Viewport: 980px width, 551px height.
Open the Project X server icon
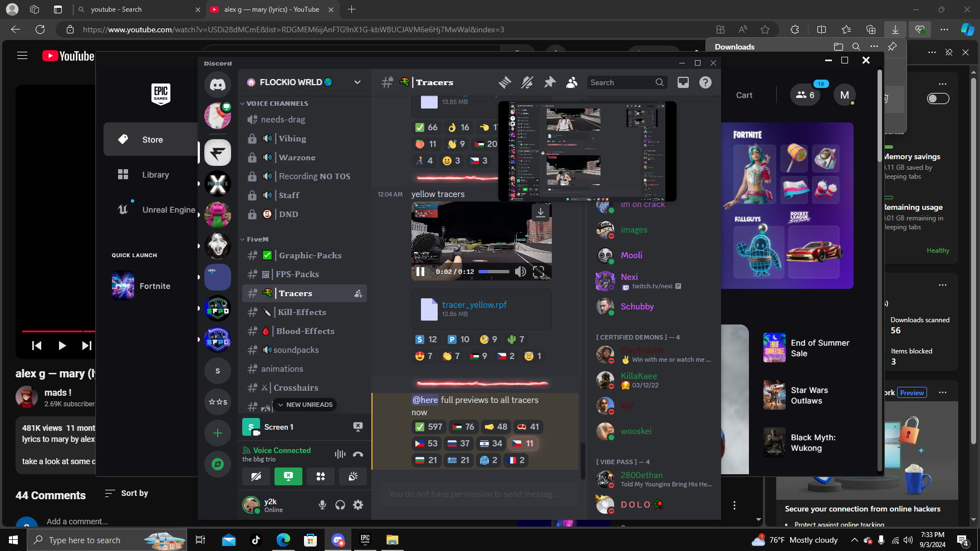tap(218, 184)
